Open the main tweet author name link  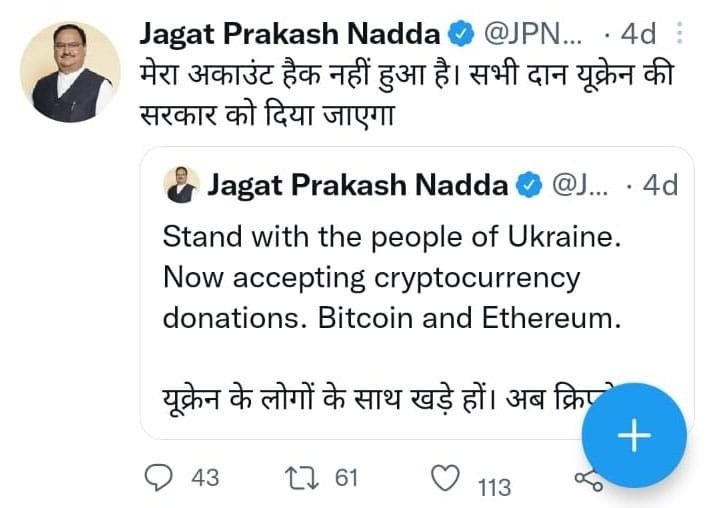pos(290,34)
